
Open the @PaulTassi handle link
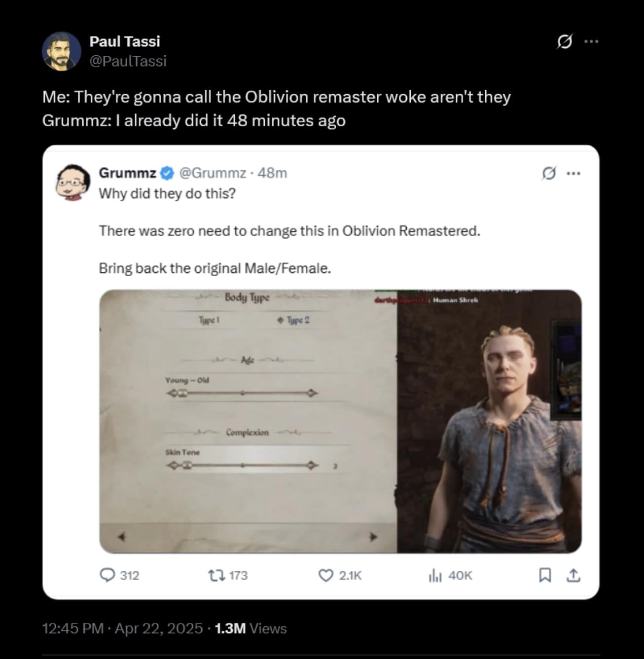[128, 61]
